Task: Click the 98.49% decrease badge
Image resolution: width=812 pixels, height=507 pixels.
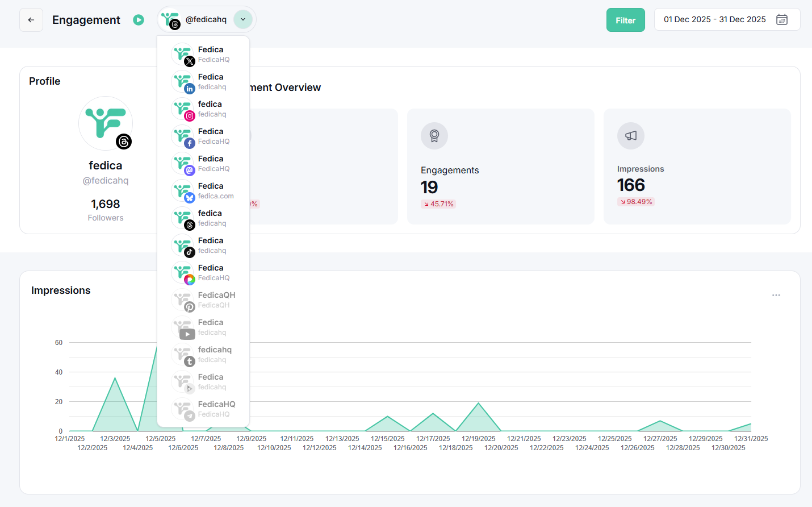Action: pos(636,202)
